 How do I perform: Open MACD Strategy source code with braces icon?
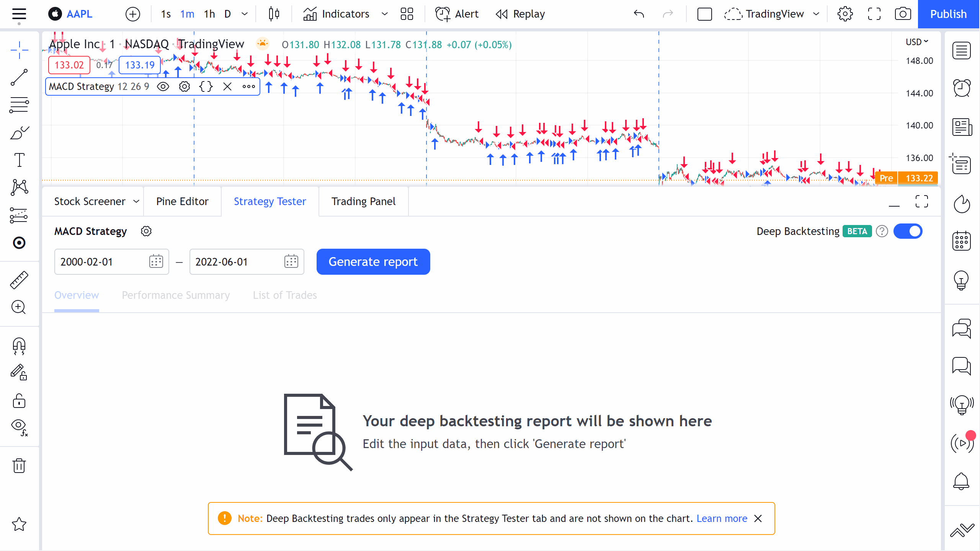pyautogui.click(x=206, y=86)
